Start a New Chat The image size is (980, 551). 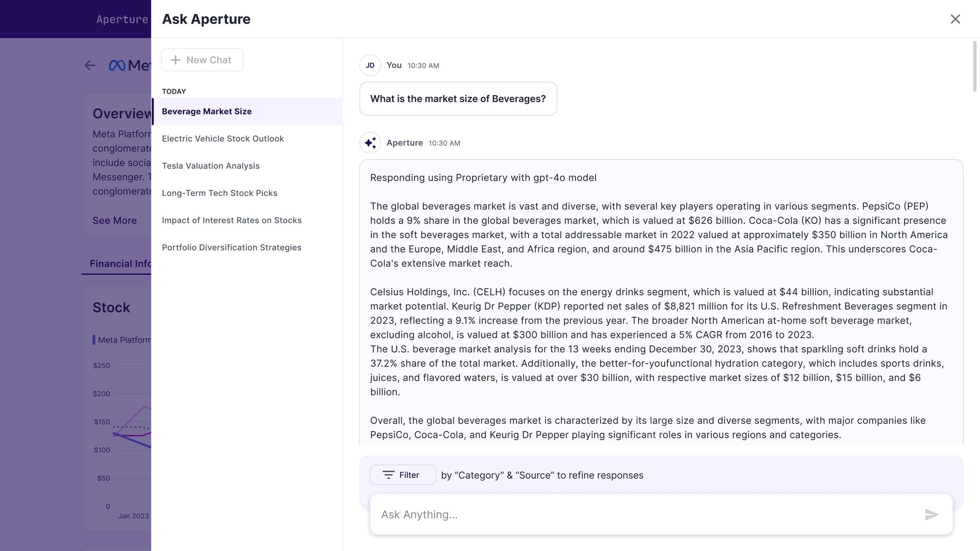click(x=202, y=60)
